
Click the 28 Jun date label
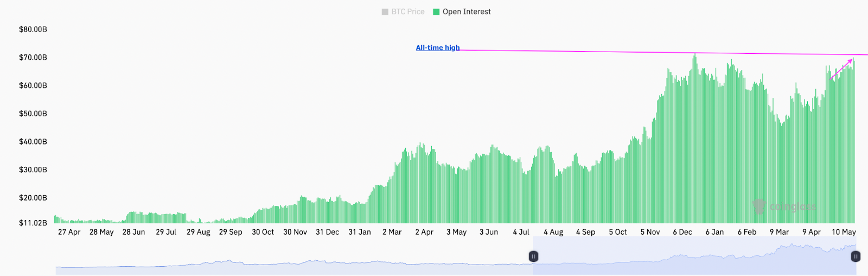(x=133, y=232)
